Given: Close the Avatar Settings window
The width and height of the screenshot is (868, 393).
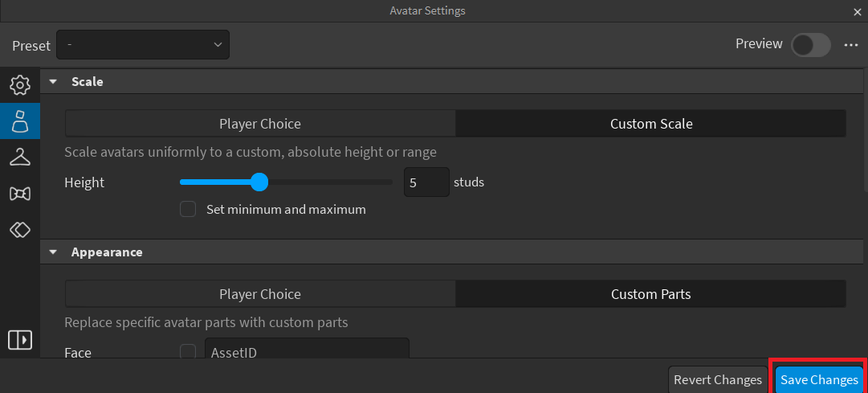Looking at the screenshot, I should click(857, 12).
